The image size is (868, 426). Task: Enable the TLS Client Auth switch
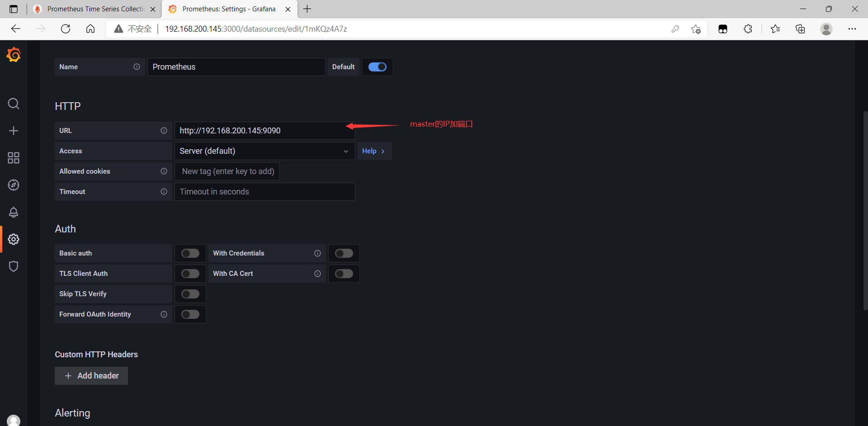coord(190,274)
